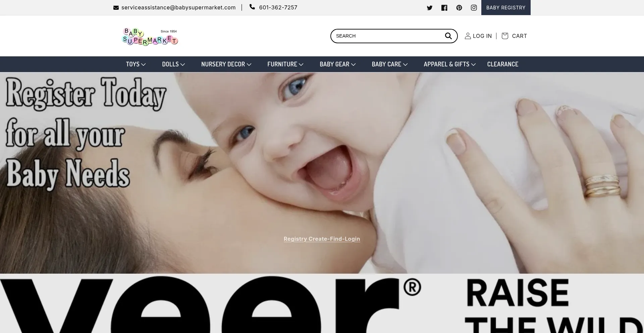Click the shopping cart bag icon
This screenshot has height=333, width=644.
point(505,36)
